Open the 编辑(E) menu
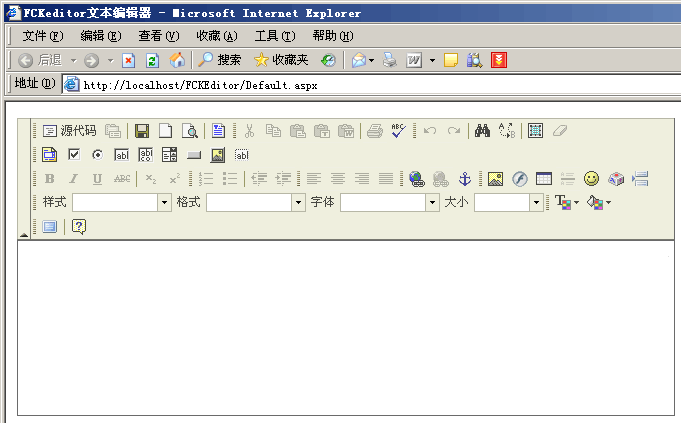The width and height of the screenshot is (681, 423). 101,36
